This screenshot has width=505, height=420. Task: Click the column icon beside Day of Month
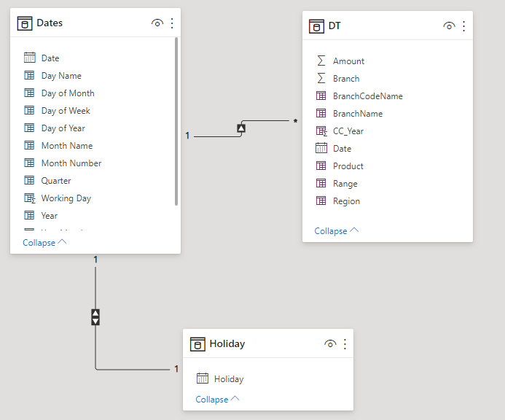pos(29,93)
